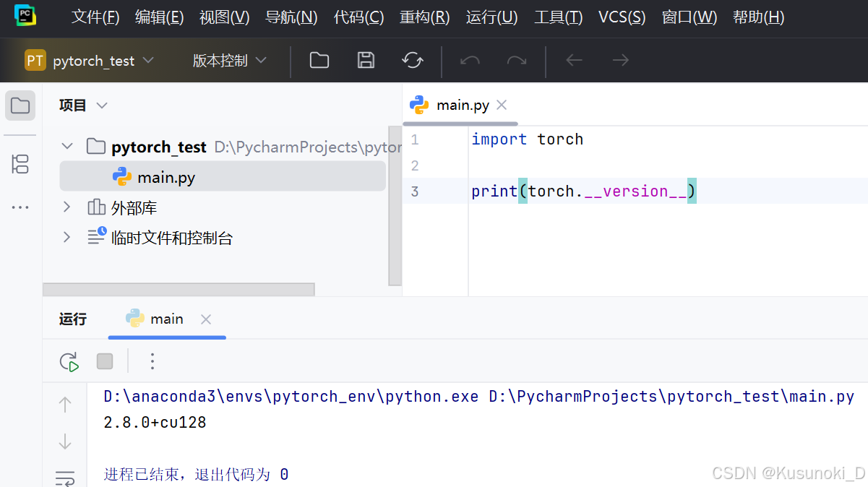Click the import torch code line

(528, 139)
